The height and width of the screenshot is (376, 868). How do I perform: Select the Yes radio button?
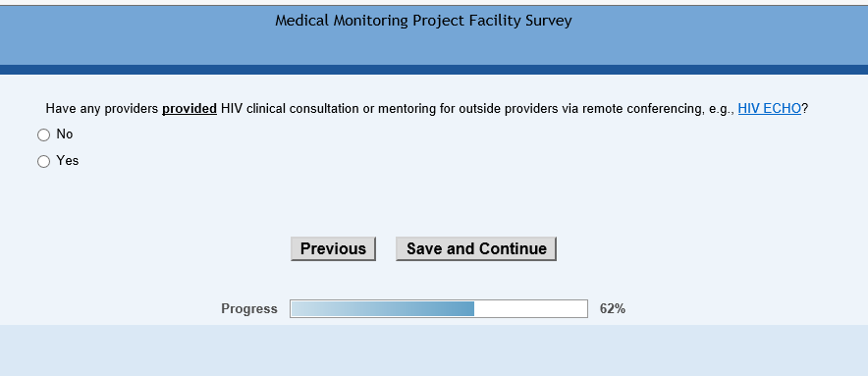click(x=43, y=162)
